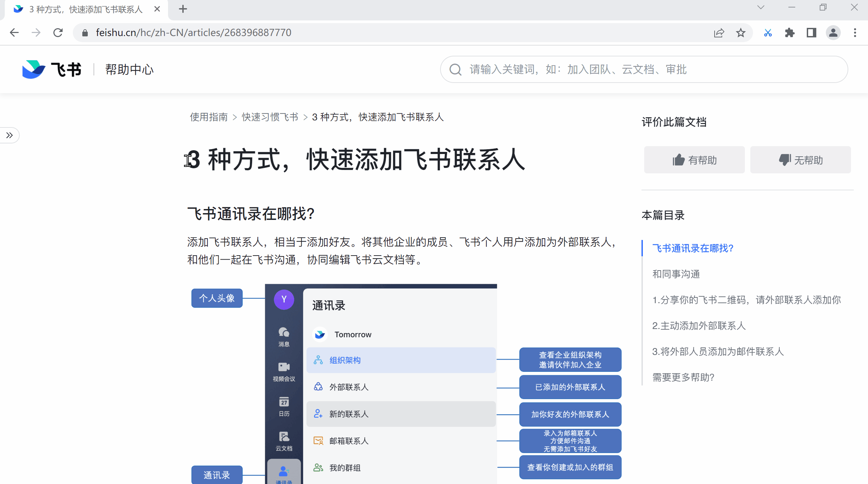868x484 pixels.
Task: Expand the left sidebar with double chevron
Action: [x=10, y=135]
